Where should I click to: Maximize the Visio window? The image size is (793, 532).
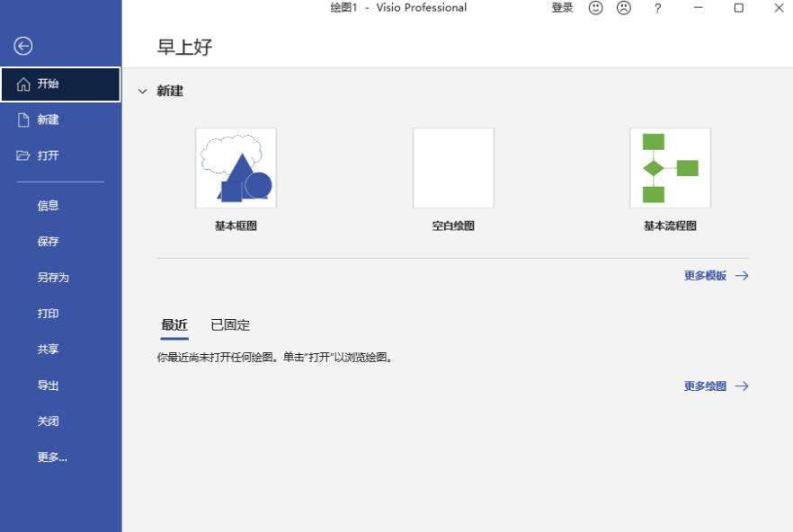tap(738, 8)
